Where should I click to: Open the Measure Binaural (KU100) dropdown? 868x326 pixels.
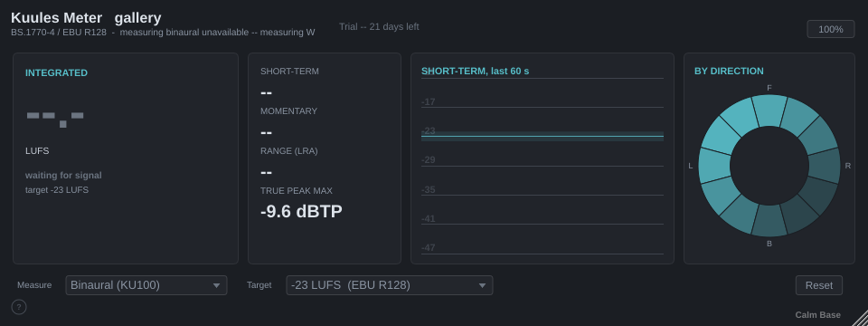(x=146, y=285)
